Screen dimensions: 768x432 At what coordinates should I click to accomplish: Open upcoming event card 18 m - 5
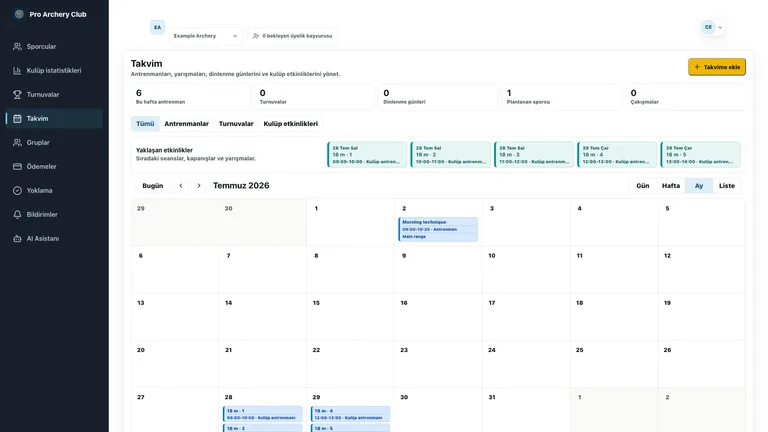pyautogui.click(x=701, y=155)
